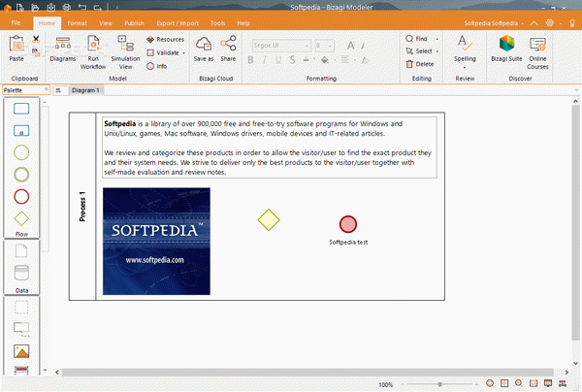Expand the Find dropdown arrow
Image resolution: width=582 pixels, height=392 pixels.
pos(436,39)
